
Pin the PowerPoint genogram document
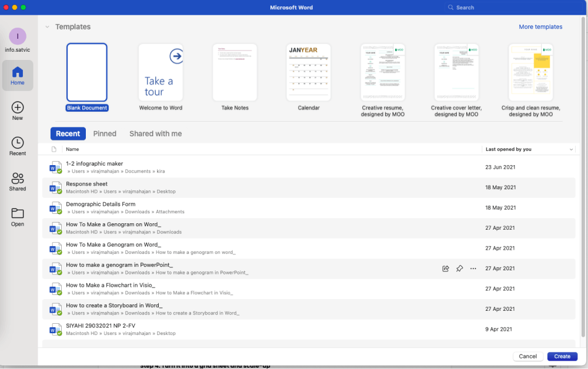459,269
